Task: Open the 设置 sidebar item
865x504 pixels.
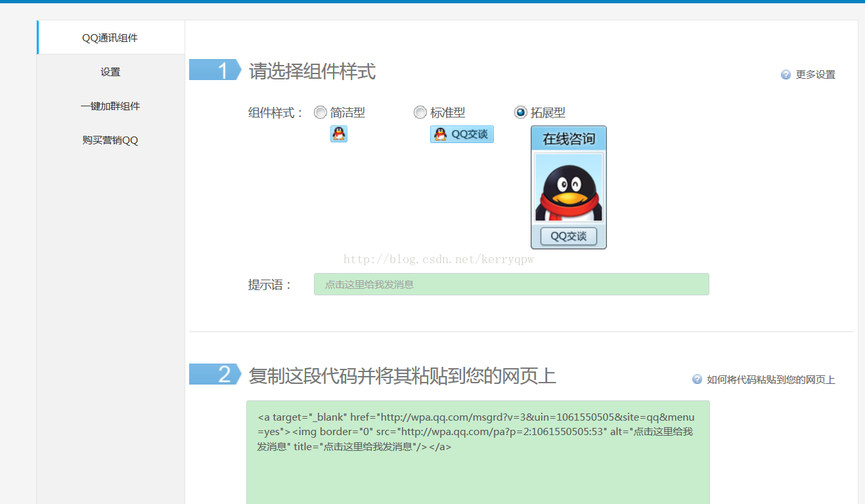Action: click(110, 72)
